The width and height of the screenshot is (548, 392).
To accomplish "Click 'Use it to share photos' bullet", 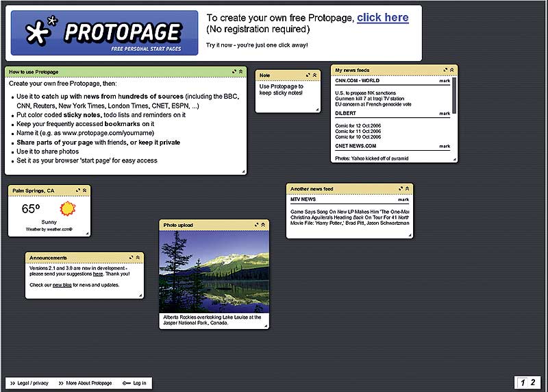I will click(x=47, y=151).
